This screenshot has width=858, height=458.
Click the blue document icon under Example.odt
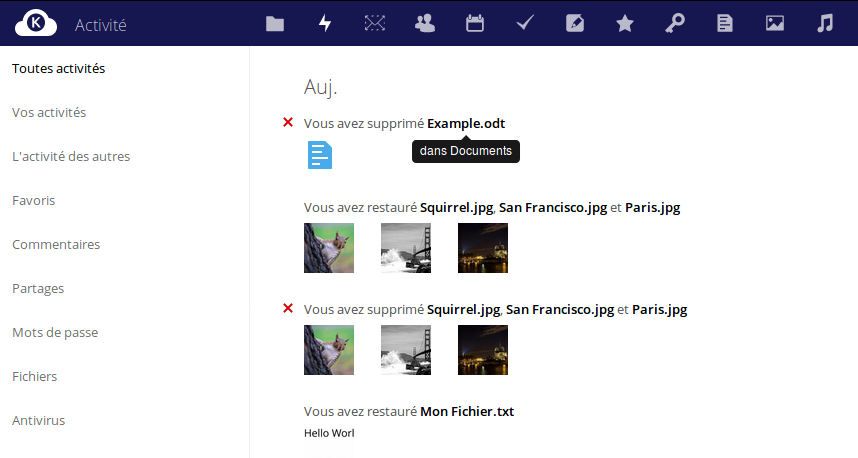320,155
